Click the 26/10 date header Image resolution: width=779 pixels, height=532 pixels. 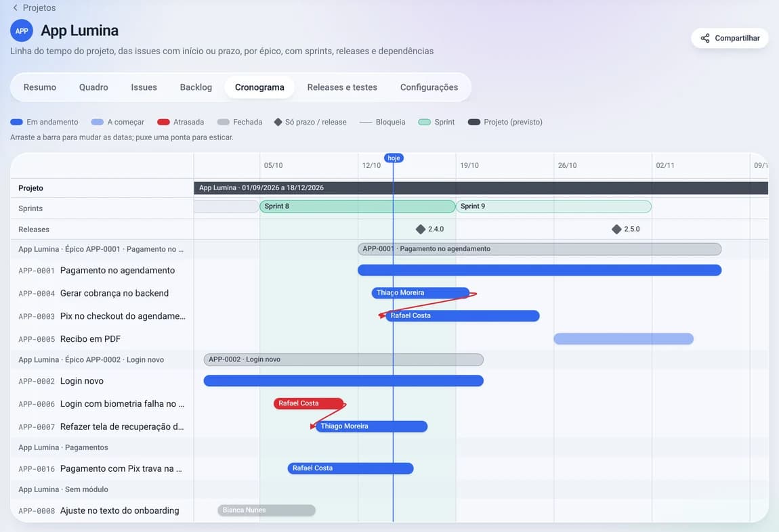pos(568,165)
